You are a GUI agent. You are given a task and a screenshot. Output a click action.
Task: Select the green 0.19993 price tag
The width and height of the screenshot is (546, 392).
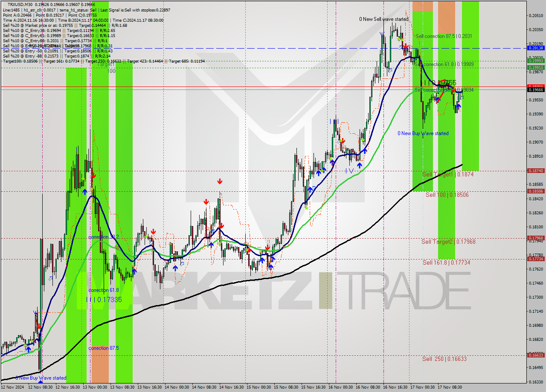click(536, 61)
